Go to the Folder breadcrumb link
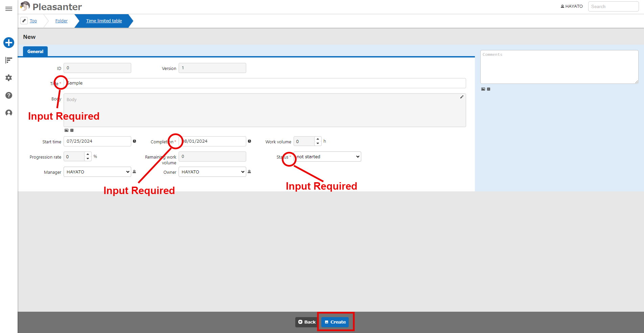The image size is (644, 333). [62, 21]
